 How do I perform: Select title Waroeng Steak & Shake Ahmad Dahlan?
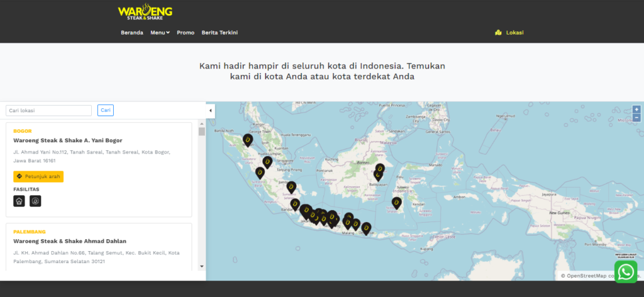[x=70, y=241]
